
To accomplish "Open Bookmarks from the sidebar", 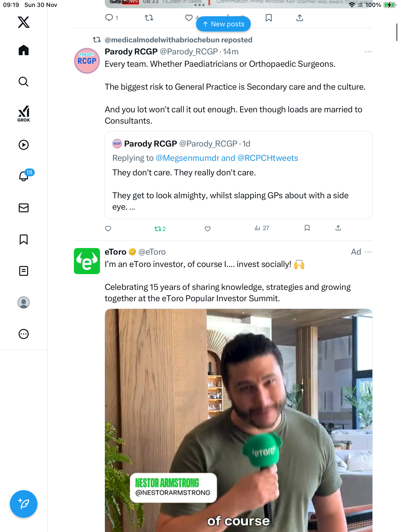I will pos(24,239).
